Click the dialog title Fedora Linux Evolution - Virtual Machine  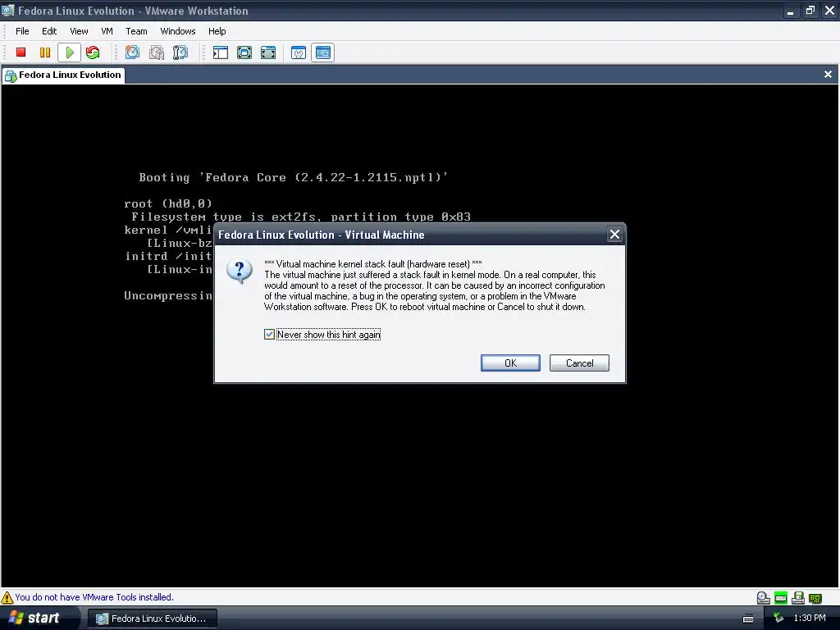322,235
